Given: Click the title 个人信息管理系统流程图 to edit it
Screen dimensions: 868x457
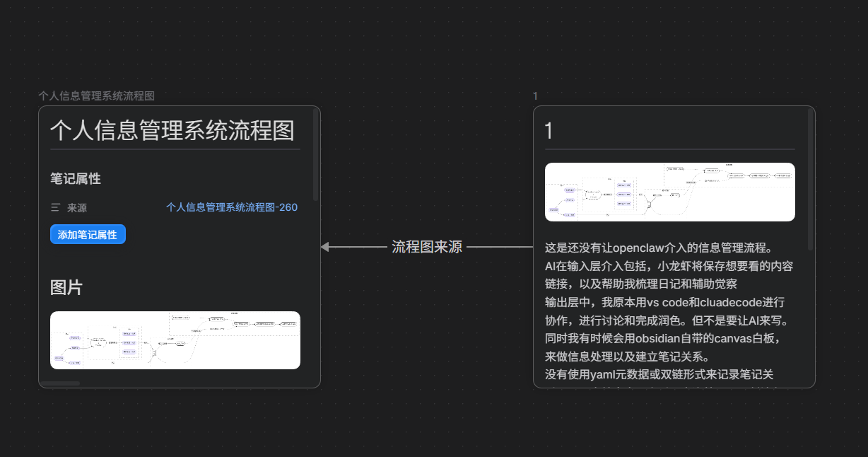Looking at the screenshot, I should (174, 132).
